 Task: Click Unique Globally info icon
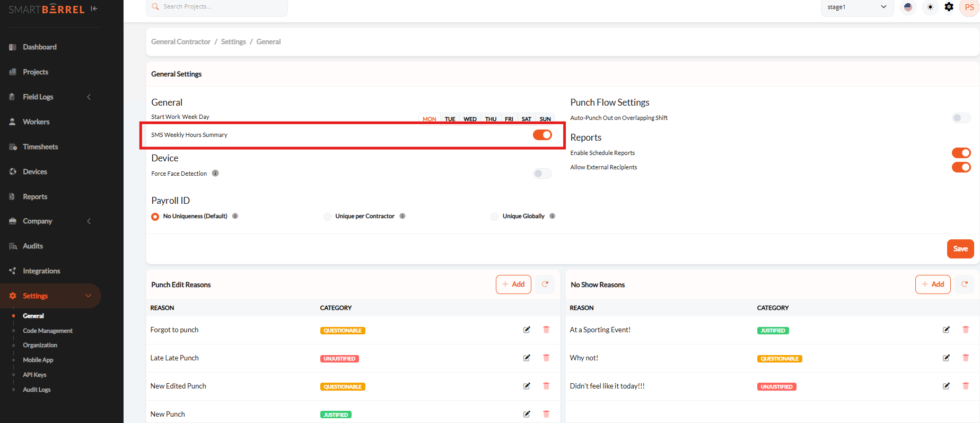click(552, 216)
